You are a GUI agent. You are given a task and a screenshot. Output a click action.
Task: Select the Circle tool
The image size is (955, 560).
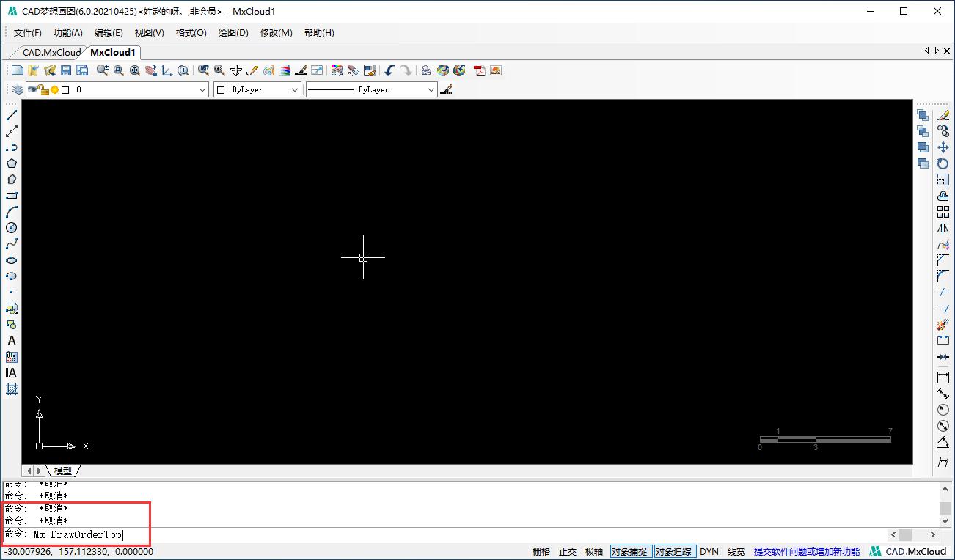pyautogui.click(x=12, y=228)
